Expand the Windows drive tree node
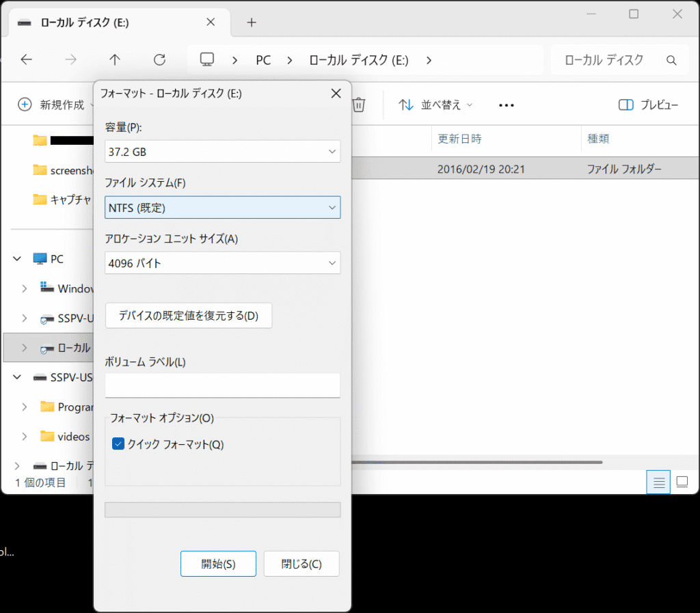This screenshot has width=700, height=613. [x=25, y=288]
